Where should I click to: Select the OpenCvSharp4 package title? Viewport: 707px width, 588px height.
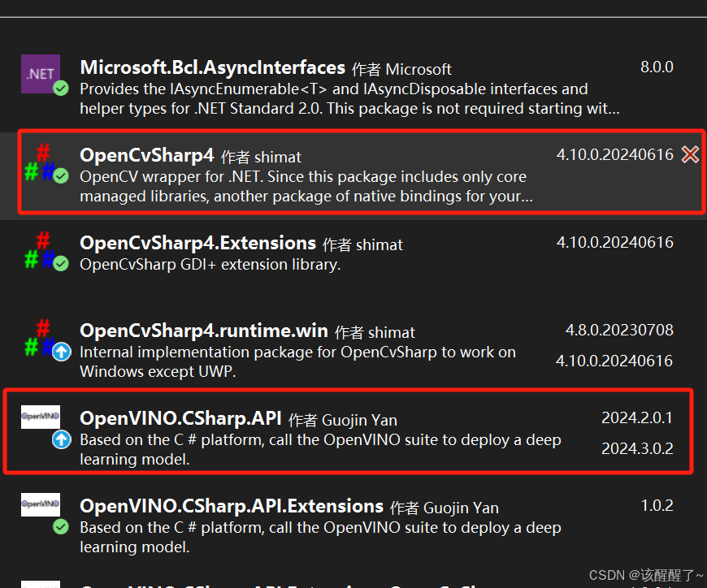coord(147,155)
